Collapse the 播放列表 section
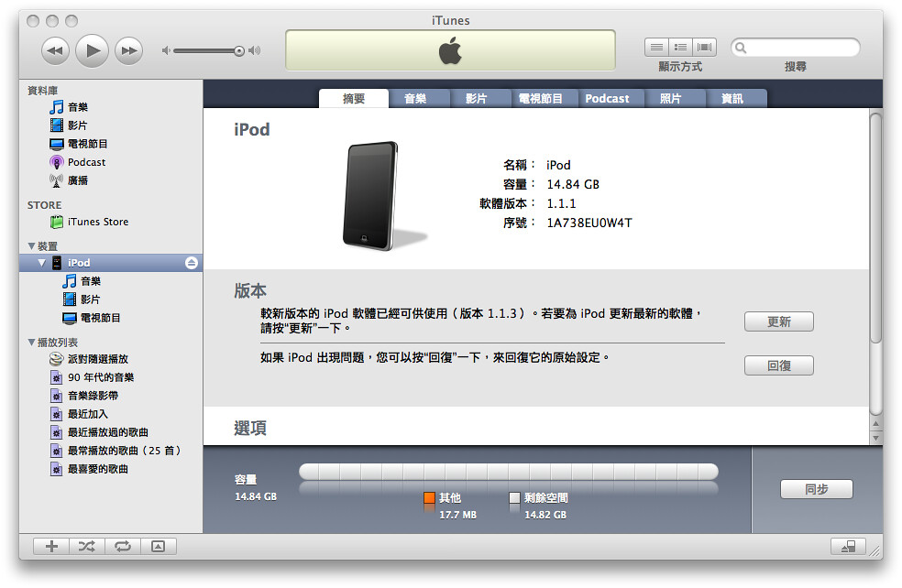The width and height of the screenshot is (902, 588). (30, 341)
